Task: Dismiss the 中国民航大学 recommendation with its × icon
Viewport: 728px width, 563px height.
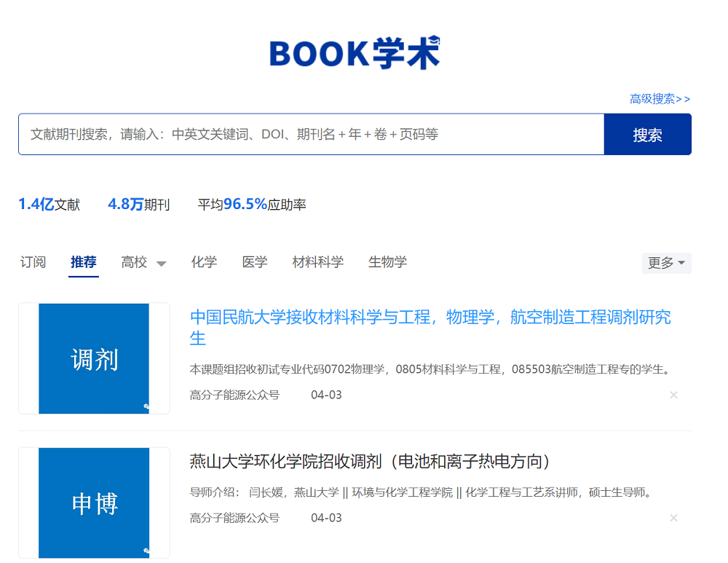Action: pos(673,395)
